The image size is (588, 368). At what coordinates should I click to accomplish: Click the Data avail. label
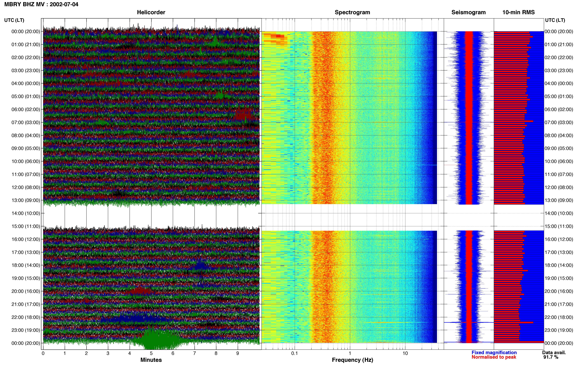point(554,352)
